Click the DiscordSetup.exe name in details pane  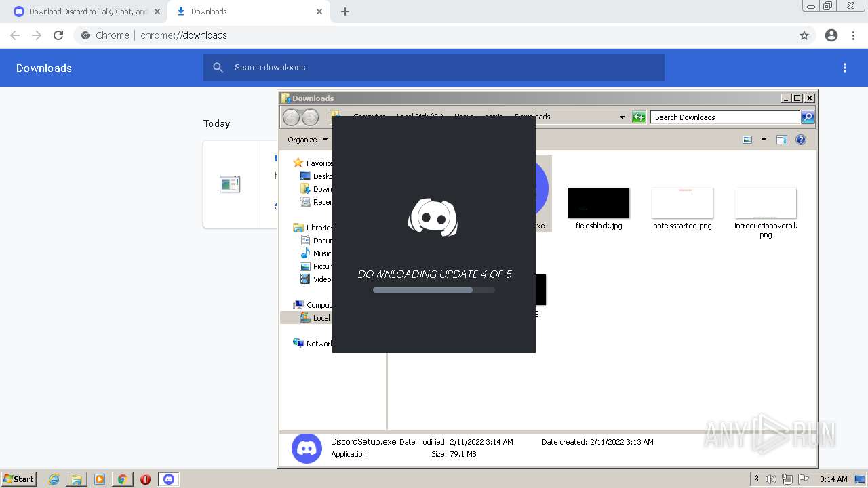pyautogui.click(x=363, y=442)
